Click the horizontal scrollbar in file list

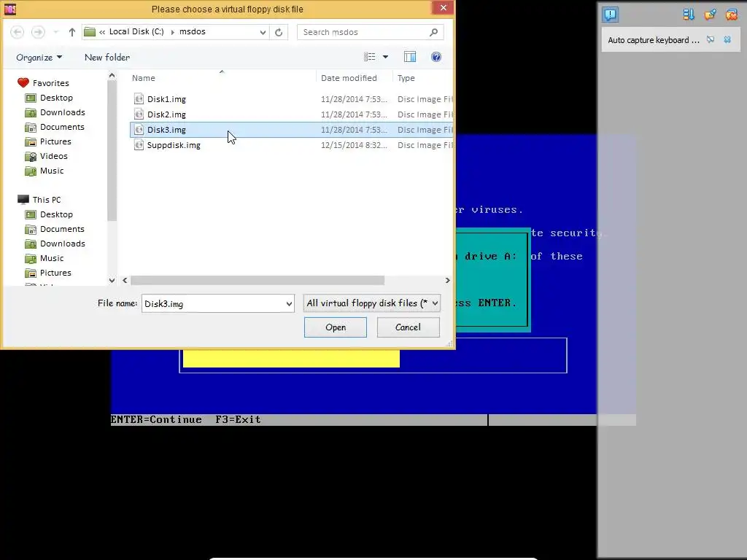pos(258,281)
